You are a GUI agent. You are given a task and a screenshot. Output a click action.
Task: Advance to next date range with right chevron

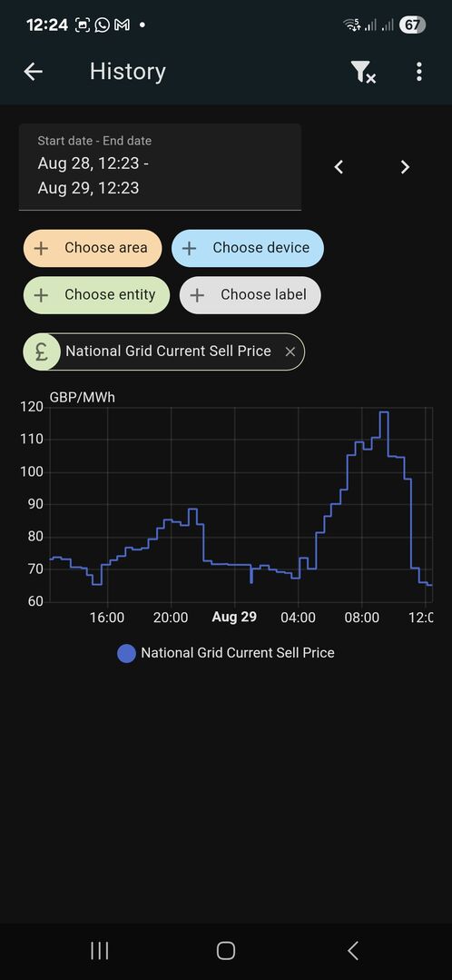click(x=405, y=167)
